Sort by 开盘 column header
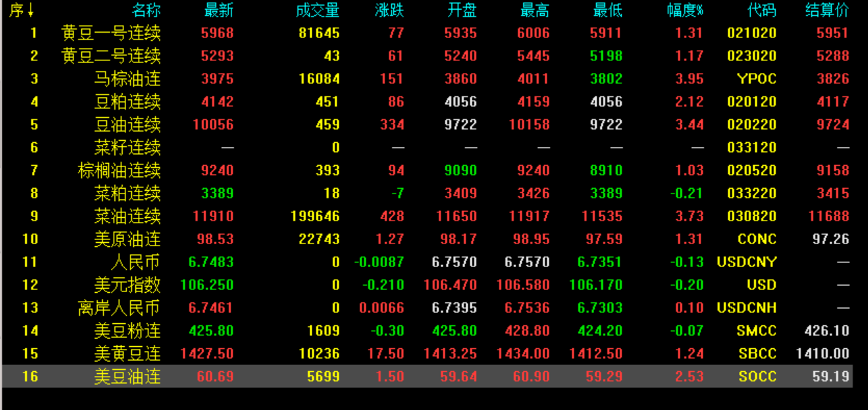868x410 pixels. [462, 10]
